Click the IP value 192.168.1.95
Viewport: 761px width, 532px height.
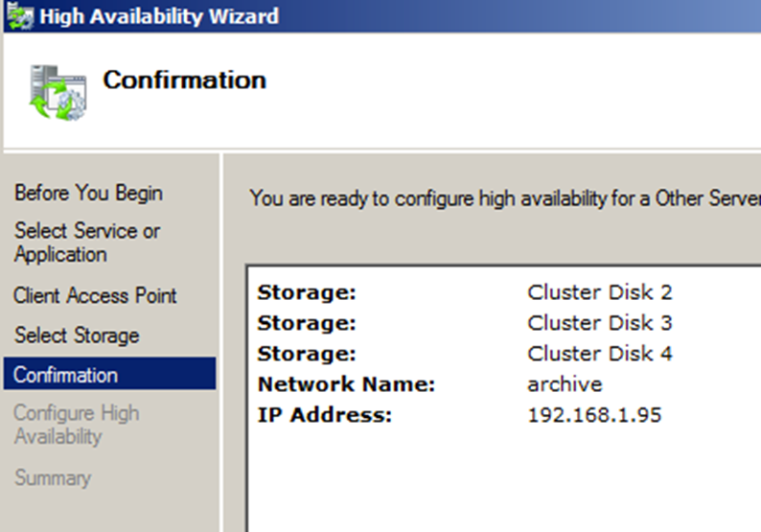(594, 415)
